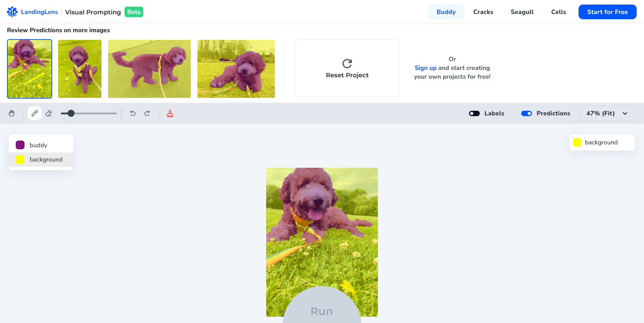Click the Reset Project refresh icon
644x323 pixels.
point(347,64)
